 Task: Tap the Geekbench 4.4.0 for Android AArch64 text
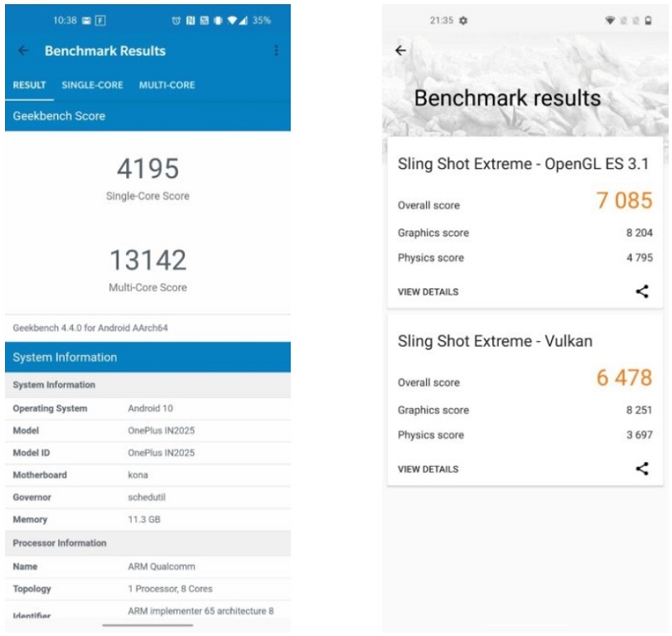pos(91,328)
